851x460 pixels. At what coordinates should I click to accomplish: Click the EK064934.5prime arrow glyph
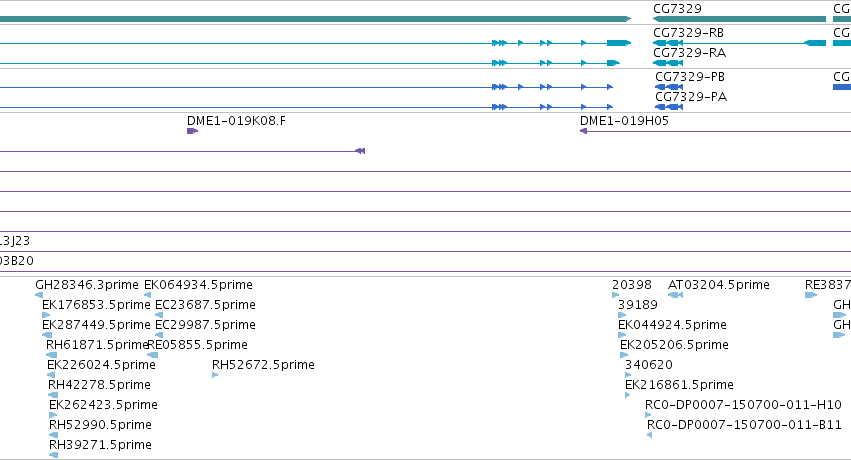click(148, 295)
